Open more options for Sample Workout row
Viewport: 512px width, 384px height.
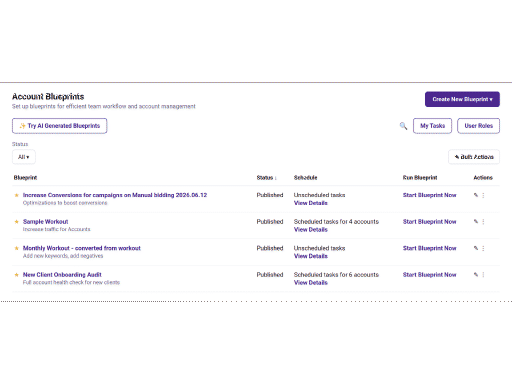pos(483,222)
